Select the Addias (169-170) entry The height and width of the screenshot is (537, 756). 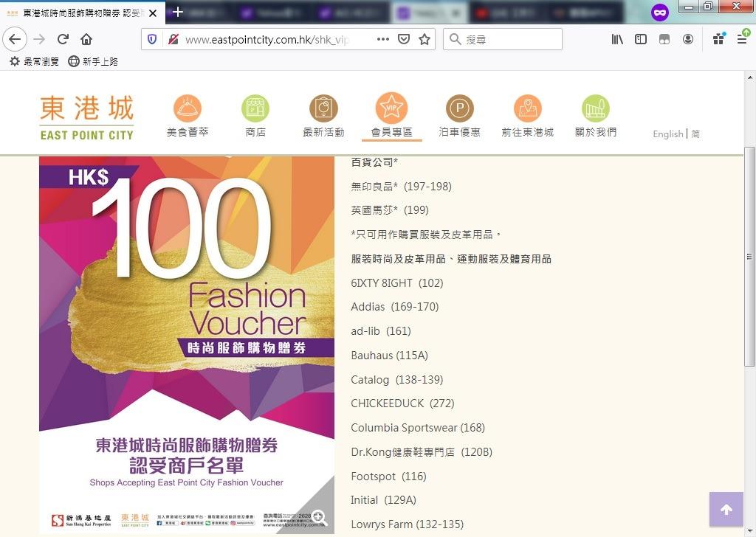pos(395,307)
